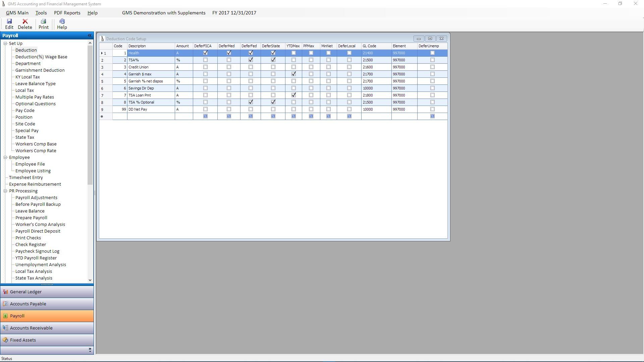Select Timesheet Entry in the navigation tree

click(26, 178)
